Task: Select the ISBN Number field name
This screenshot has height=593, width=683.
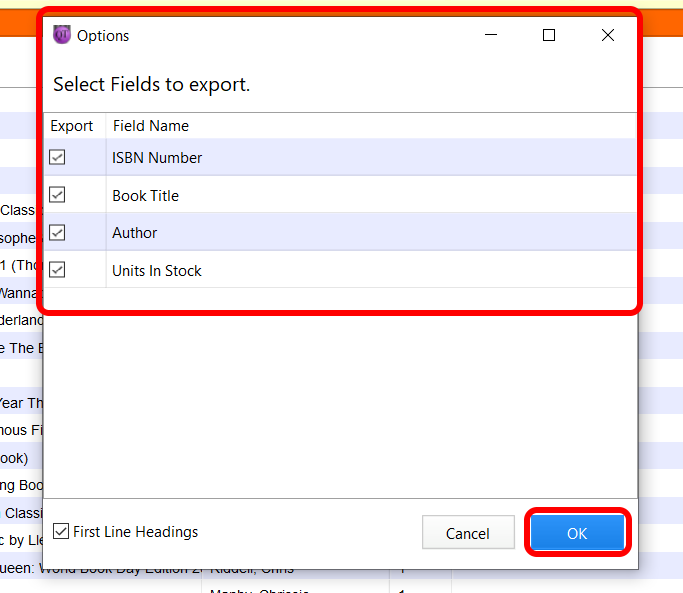Action: pyautogui.click(x=157, y=158)
